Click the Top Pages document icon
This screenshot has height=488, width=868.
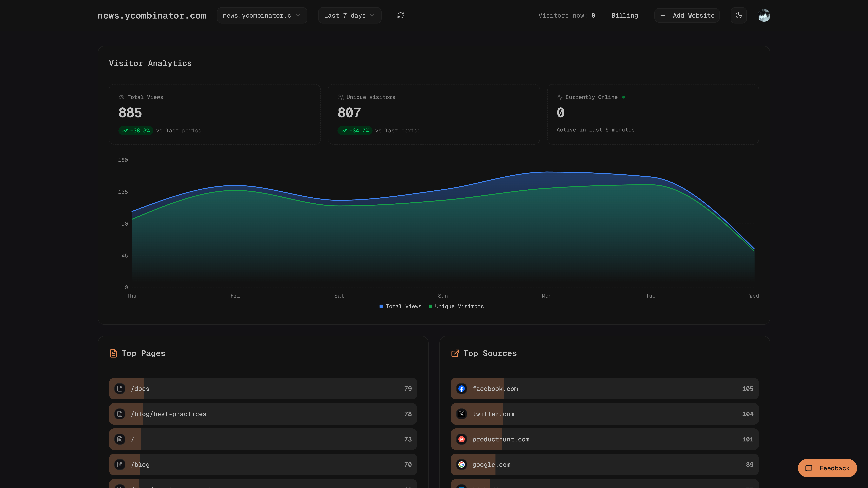tap(114, 353)
